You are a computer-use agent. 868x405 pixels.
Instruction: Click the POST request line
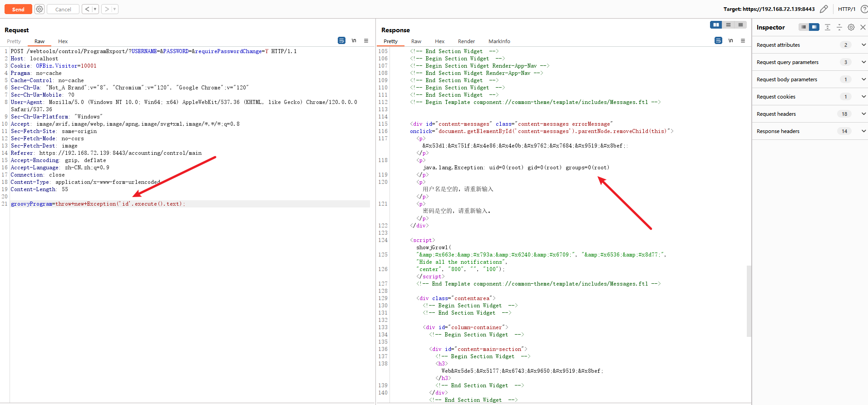[x=153, y=51]
